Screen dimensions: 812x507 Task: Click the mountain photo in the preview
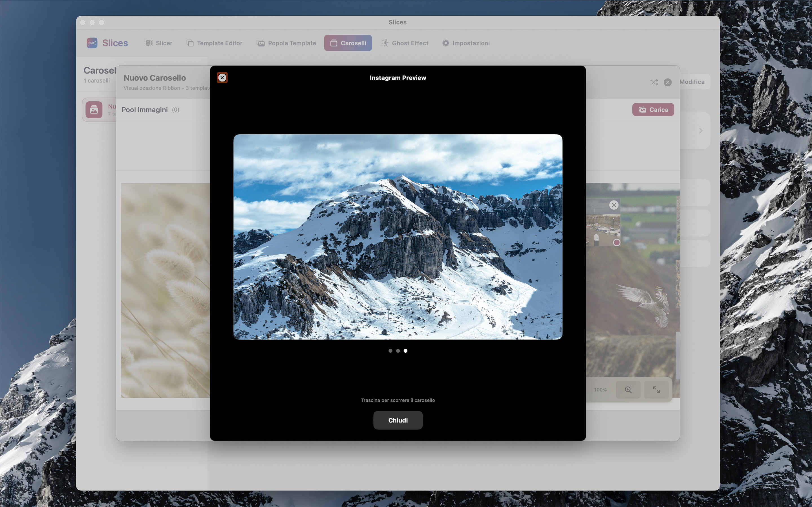coord(398,237)
